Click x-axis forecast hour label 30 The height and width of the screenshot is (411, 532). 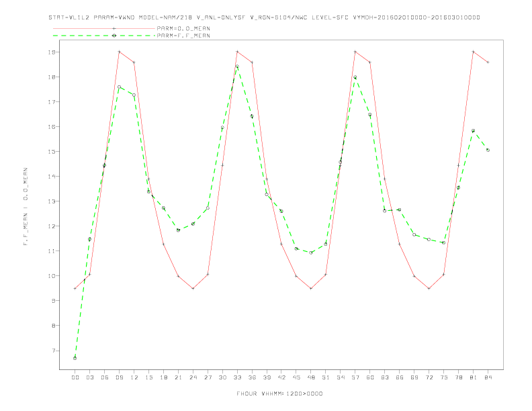coord(222,377)
